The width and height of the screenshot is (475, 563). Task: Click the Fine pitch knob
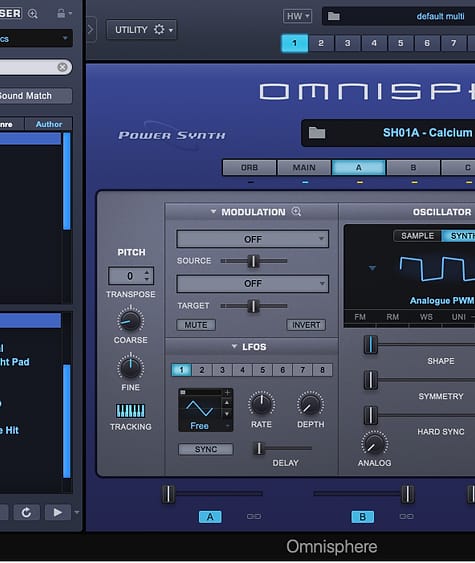click(x=130, y=367)
